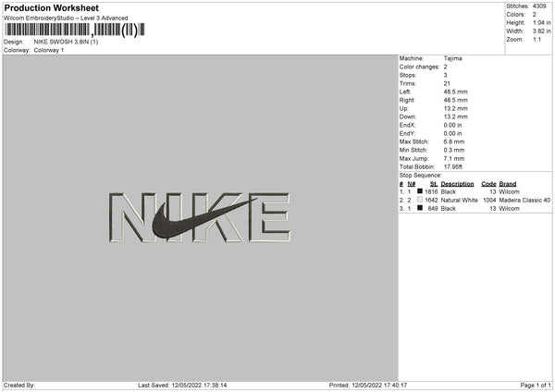The height and width of the screenshot is (392, 555).
Task: Click the Stitches count '4309'
Action: (539, 6)
